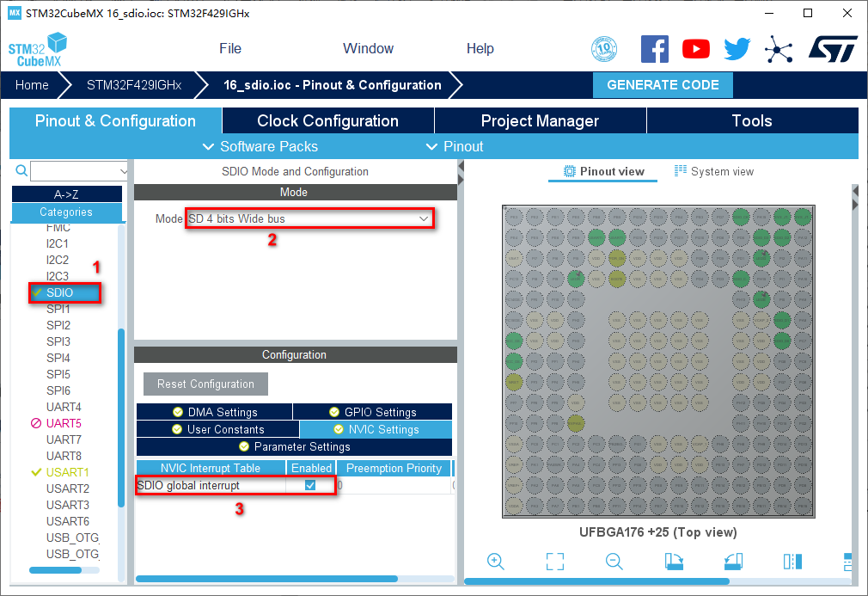Click the zoom out magnifier icon
The width and height of the screenshot is (868, 596).
(x=614, y=562)
